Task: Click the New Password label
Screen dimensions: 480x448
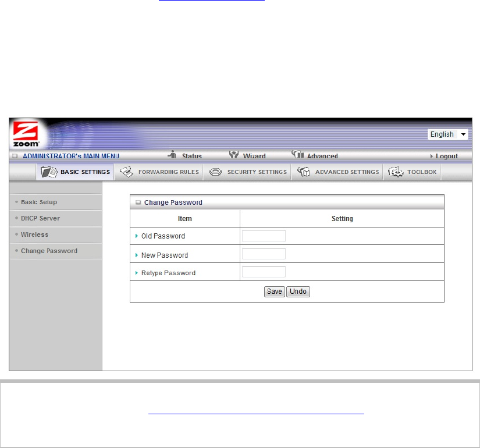Action: pyautogui.click(x=165, y=255)
